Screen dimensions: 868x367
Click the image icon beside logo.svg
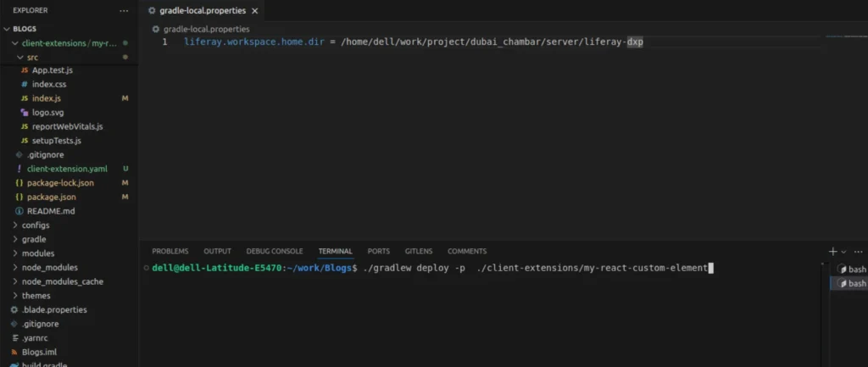click(x=25, y=113)
